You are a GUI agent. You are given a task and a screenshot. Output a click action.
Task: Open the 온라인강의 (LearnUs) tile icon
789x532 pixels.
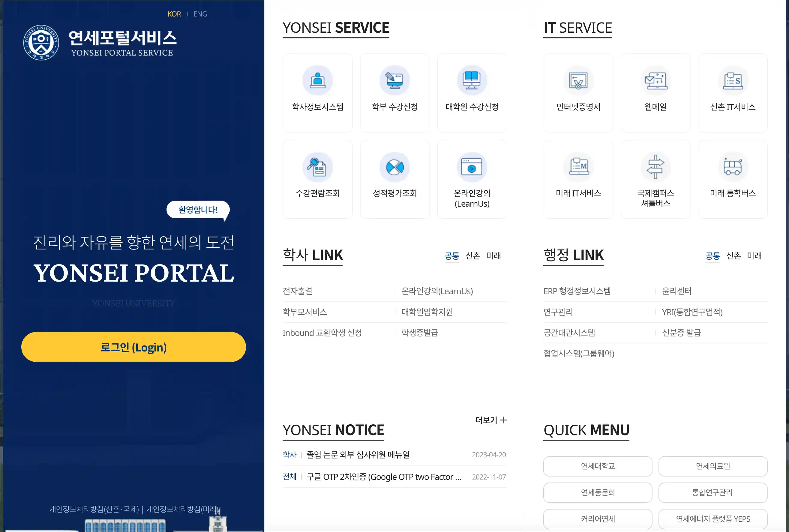(x=472, y=167)
